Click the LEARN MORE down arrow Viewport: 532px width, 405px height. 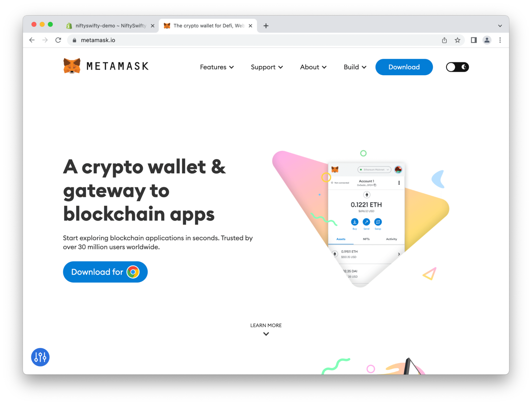[266, 334]
